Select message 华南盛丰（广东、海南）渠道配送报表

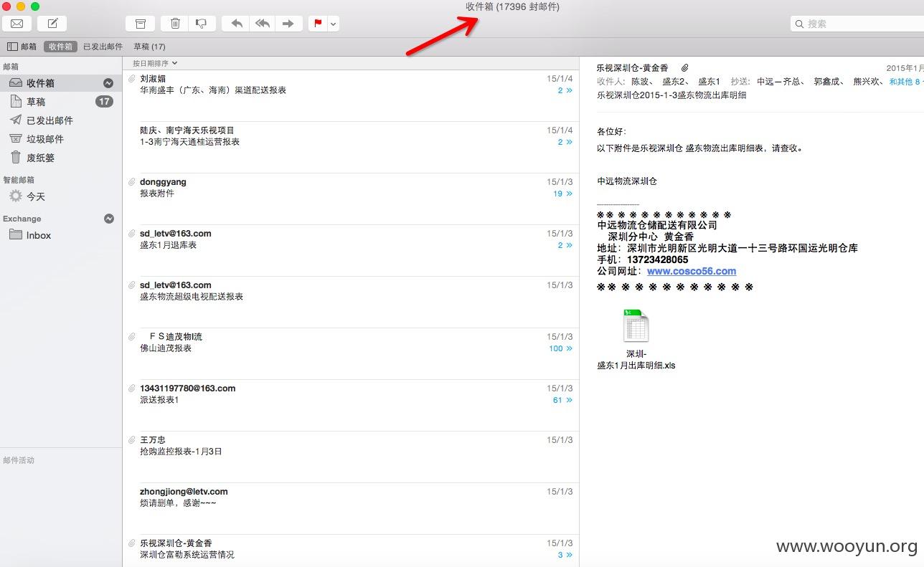[351, 95]
